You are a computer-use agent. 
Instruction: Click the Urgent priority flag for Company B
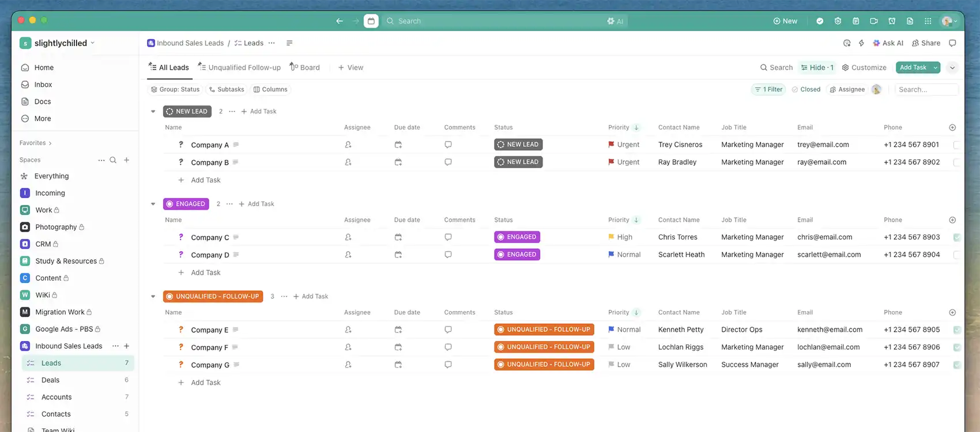(x=611, y=162)
